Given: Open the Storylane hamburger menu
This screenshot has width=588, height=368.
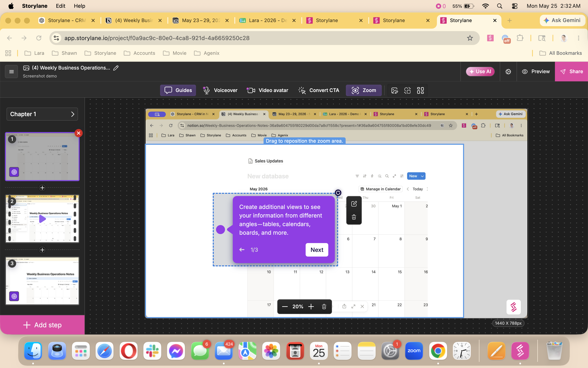Looking at the screenshot, I should click(x=11, y=72).
